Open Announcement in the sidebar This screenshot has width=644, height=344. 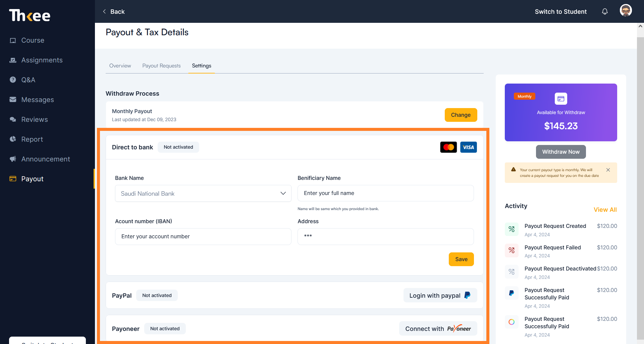point(46,159)
